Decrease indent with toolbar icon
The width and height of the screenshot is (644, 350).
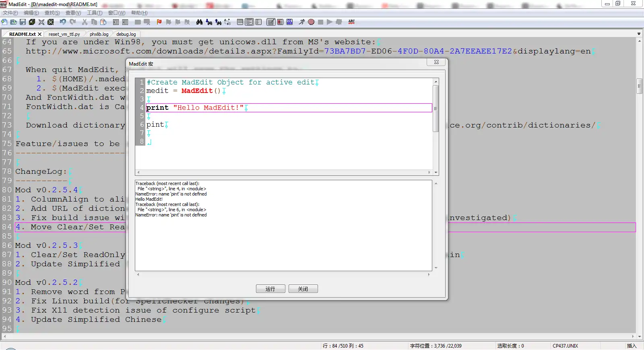pyautogui.click(x=125, y=22)
